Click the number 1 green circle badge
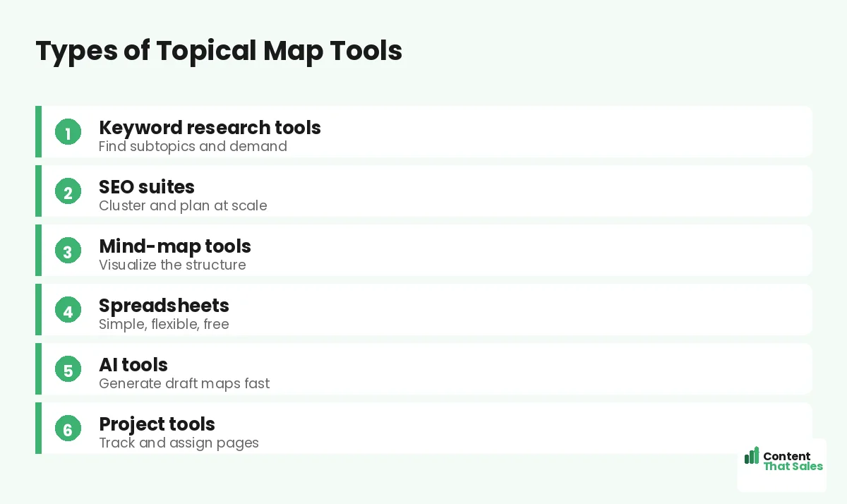This screenshot has width=847, height=504. point(68,132)
